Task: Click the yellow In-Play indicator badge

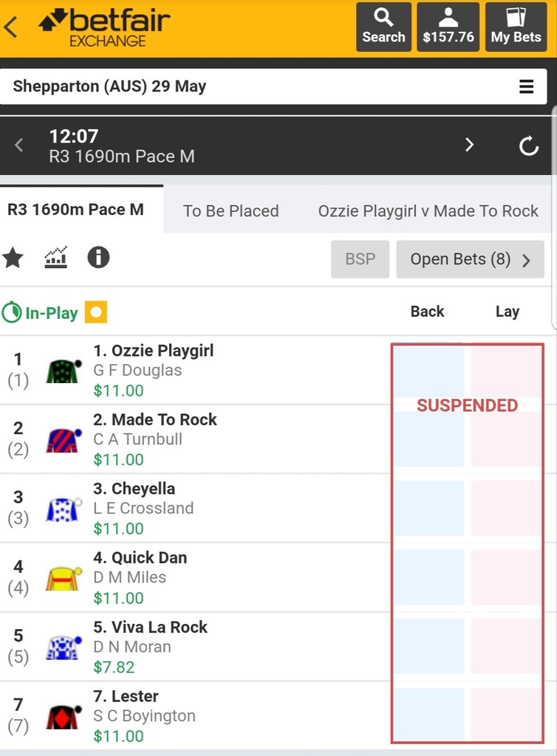Action: click(96, 312)
